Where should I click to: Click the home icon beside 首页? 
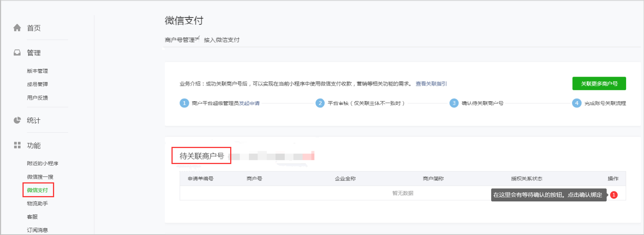click(x=17, y=28)
